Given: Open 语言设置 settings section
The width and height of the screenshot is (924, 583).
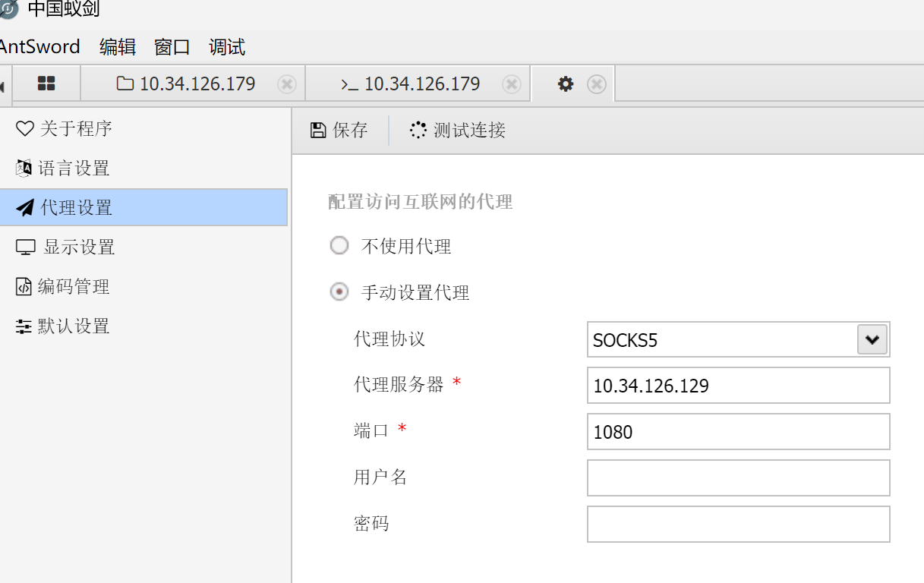Looking at the screenshot, I should point(144,168).
